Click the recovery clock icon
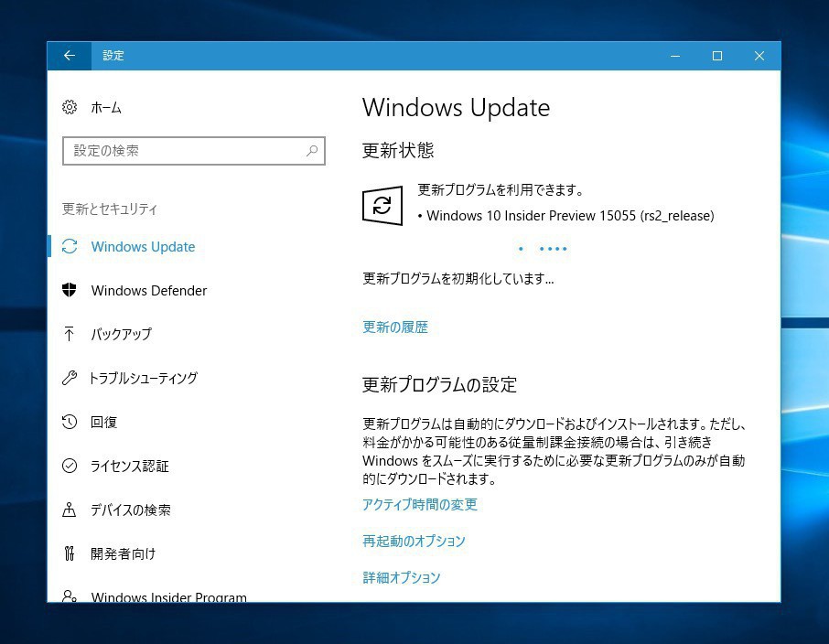 click(70, 422)
